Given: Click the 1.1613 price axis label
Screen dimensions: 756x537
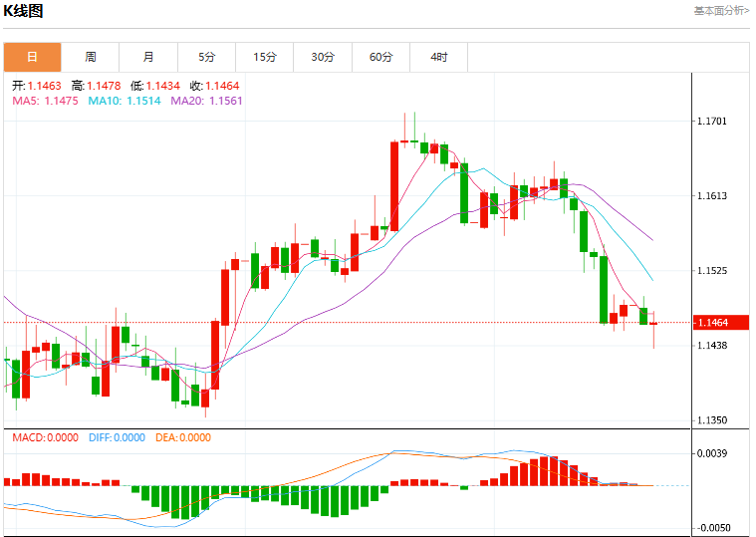Looking at the screenshot, I should point(712,195).
